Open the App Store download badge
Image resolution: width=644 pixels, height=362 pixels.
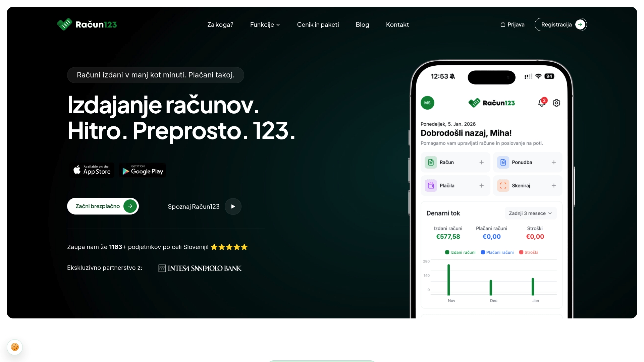pos(92,170)
